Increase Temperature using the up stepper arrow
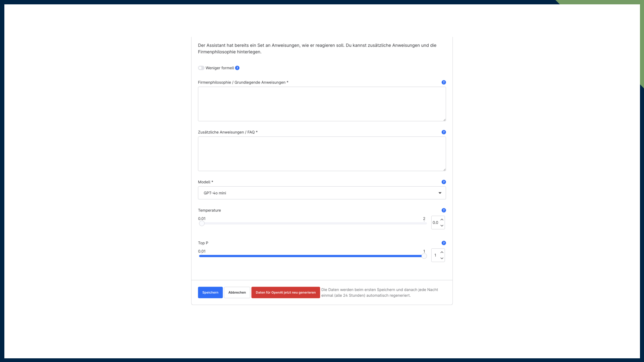 [442, 220]
